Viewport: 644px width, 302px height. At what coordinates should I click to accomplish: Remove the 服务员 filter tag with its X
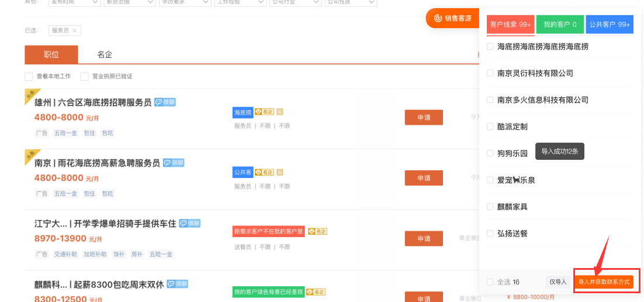[x=74, y=30]
